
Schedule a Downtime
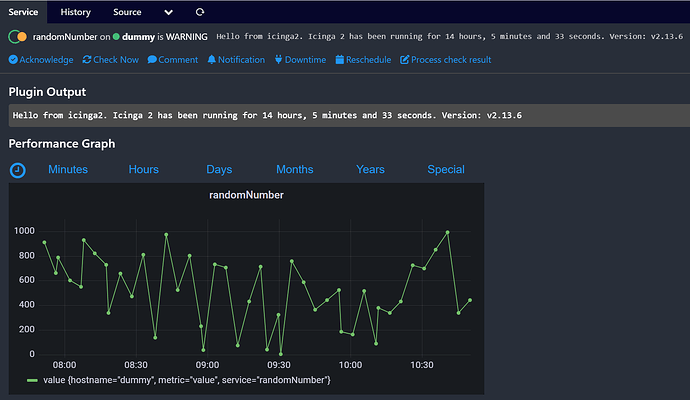301,60
